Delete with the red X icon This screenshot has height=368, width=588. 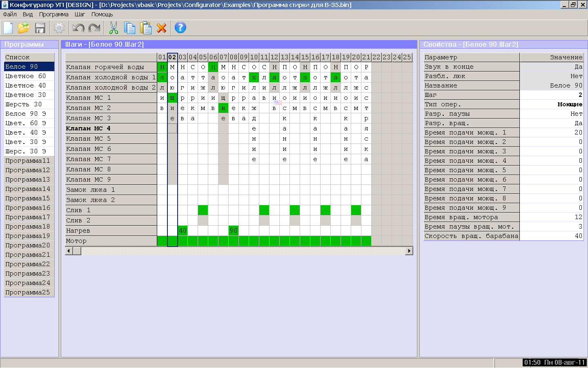(162, 28)
